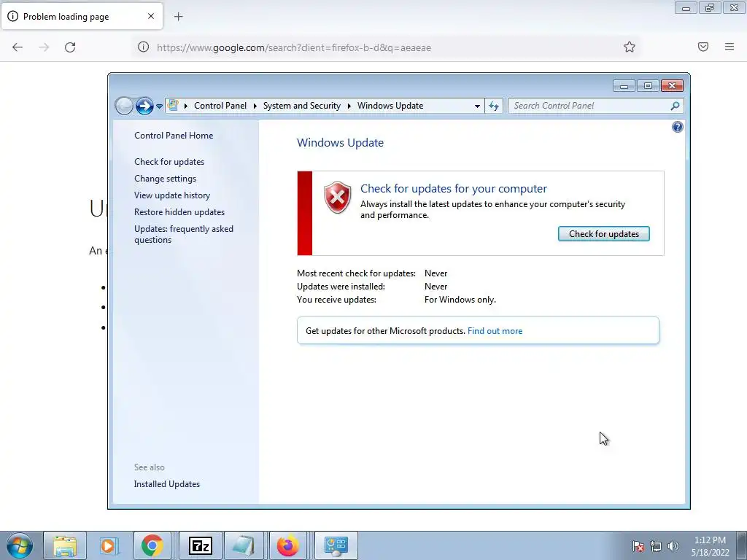Close the Problem loading page tab
Viewport: 747px width, 560px height.
151,16
